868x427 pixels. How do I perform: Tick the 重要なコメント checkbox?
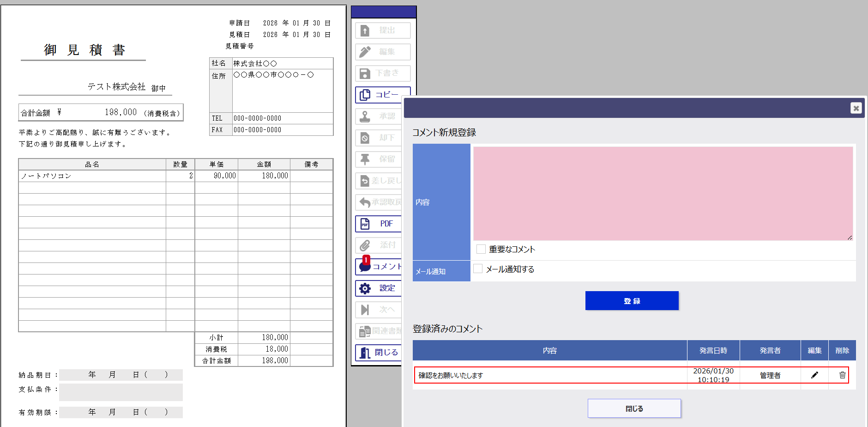(481, 249)
